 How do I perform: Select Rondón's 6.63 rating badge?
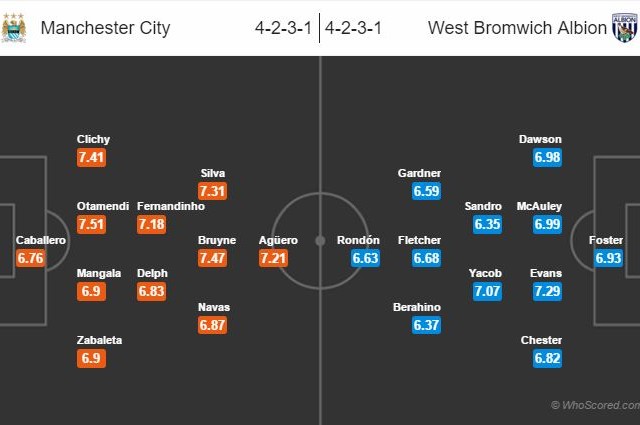click(366, 258)
